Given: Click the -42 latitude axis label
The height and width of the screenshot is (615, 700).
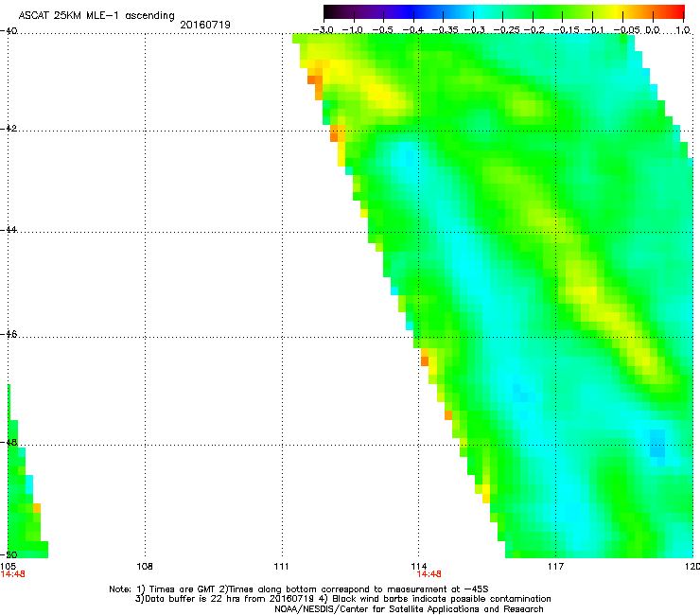Looking at the screenshot, I should click(9, 129).
